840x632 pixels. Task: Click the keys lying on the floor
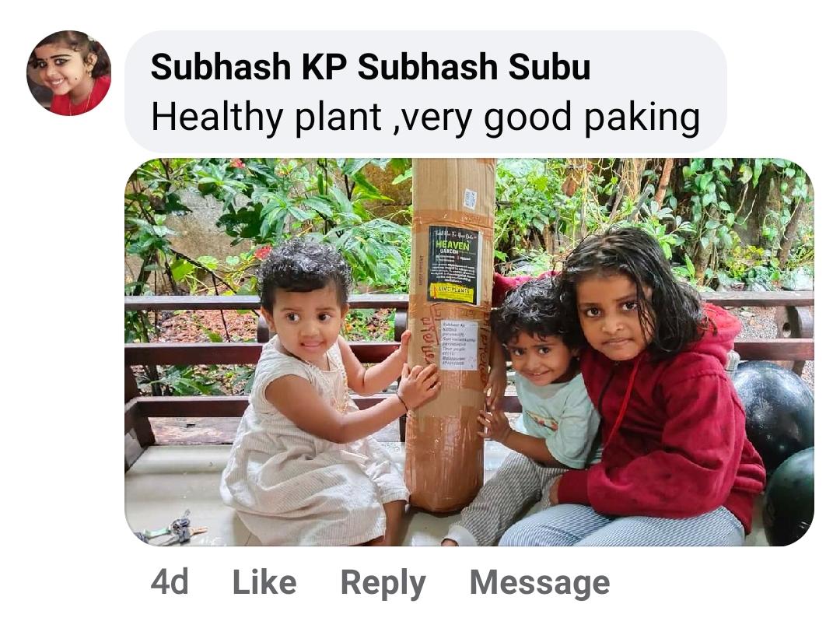(x=173, y=529)
